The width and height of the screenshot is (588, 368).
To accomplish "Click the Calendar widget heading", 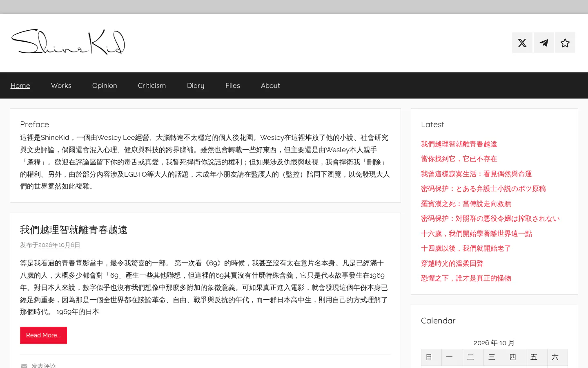I will click(438, 321).
